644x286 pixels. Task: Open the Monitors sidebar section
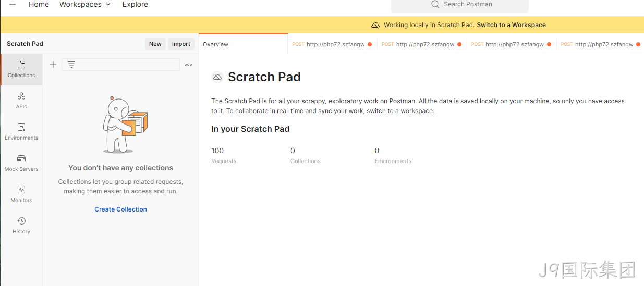click(x=21, y=194)
